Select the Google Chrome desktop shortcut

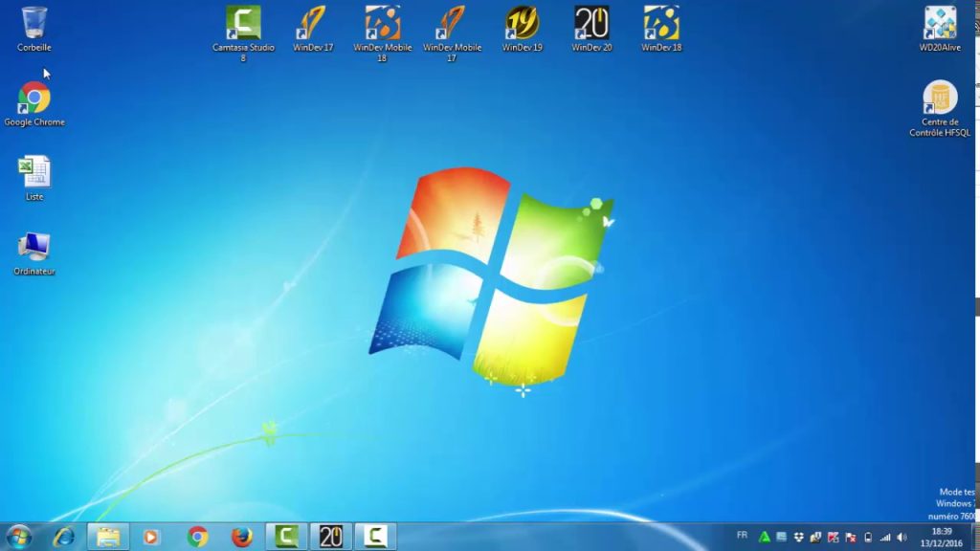34,103
